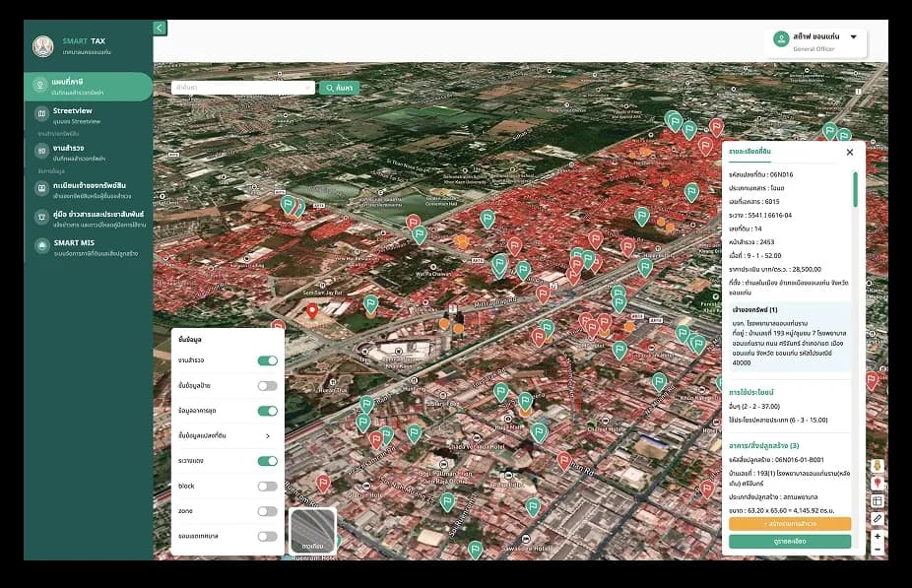
Task: Zoom out the map with minus
Action: pos(878,549)
